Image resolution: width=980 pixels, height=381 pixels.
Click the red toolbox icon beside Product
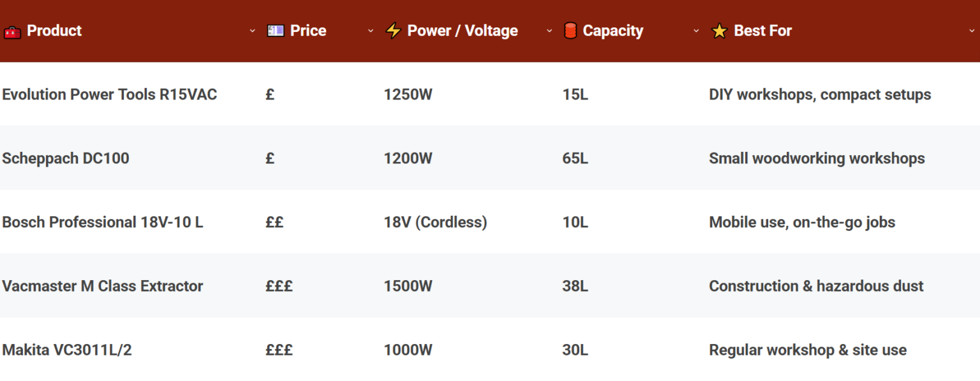pos(12,31)
